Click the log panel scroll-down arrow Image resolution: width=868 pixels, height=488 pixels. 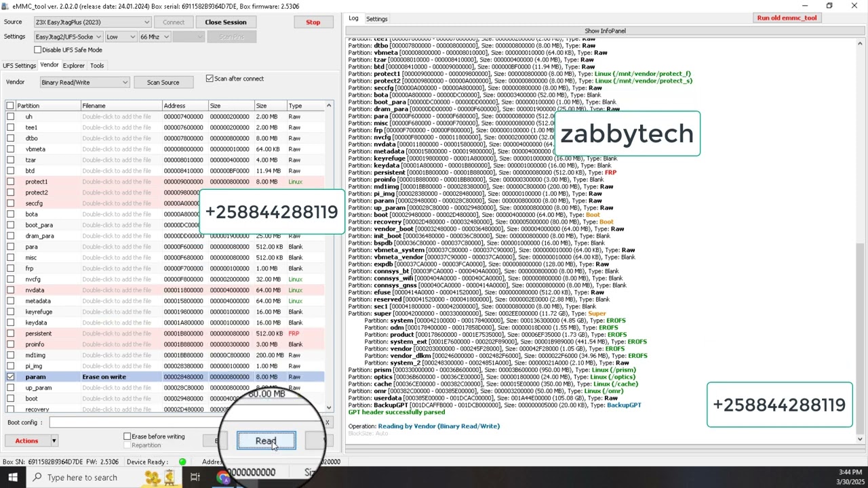(860, 439)
